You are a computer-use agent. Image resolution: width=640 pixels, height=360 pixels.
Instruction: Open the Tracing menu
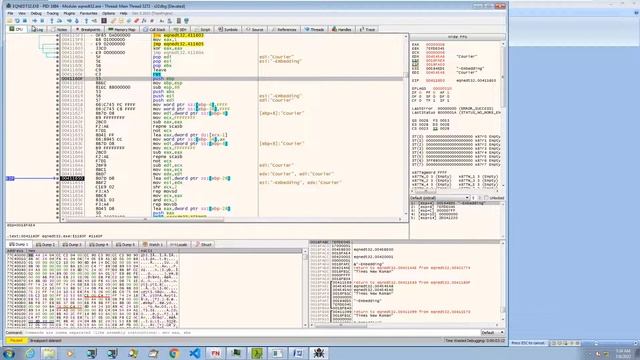pyautogui.click(x=52, y=13)
